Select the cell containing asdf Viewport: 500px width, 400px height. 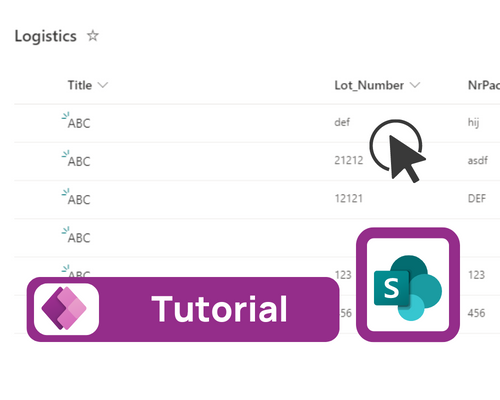478,160
